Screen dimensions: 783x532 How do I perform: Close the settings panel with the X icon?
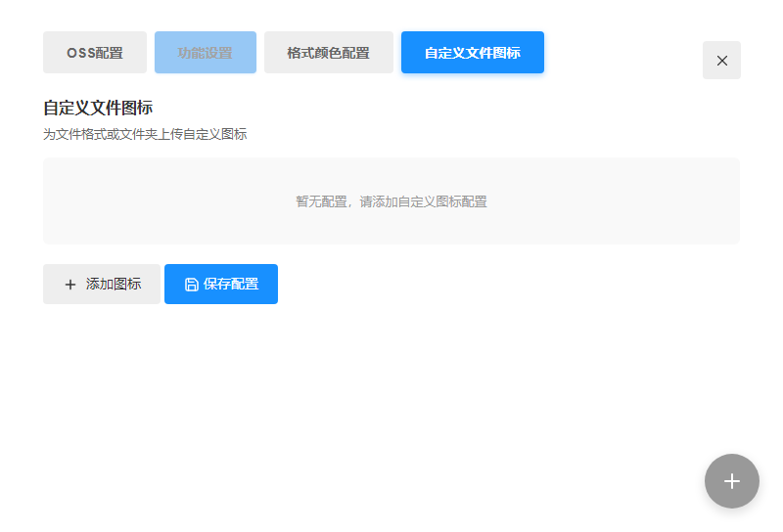tap(721, 61)
